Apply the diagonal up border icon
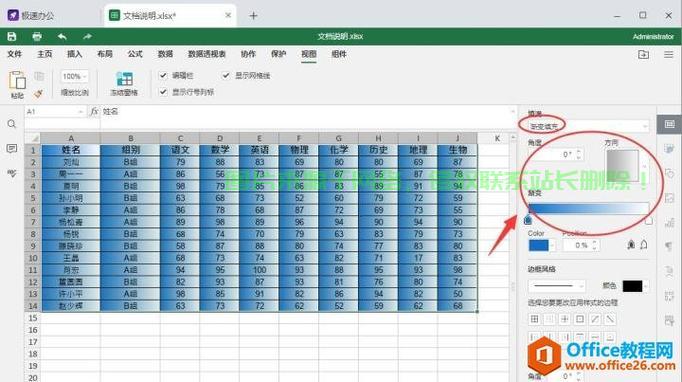Screen dimensions: 682x382 click(595, 319)
